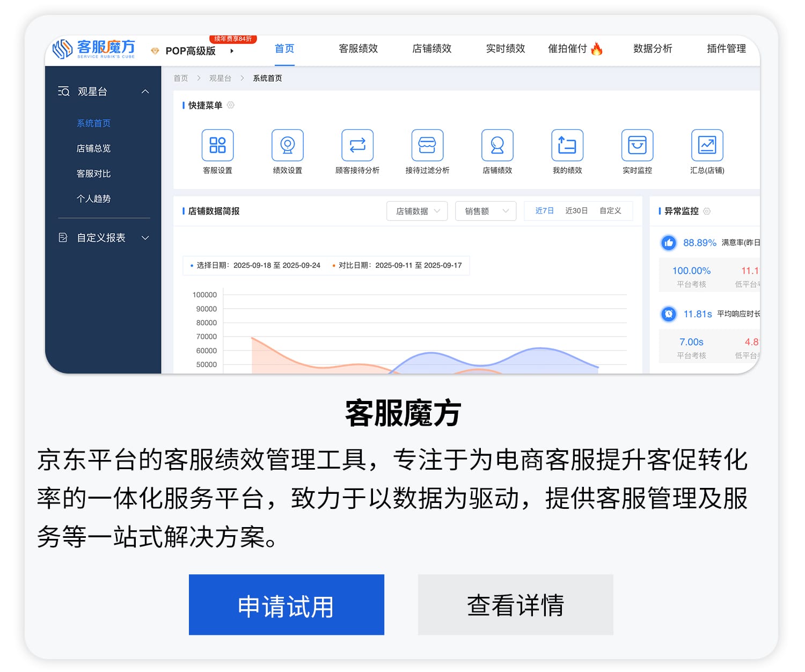805x672 pixels.
Task: Open the 店铺绩效 shortcut icon
Action: click(x=497, y=145)
